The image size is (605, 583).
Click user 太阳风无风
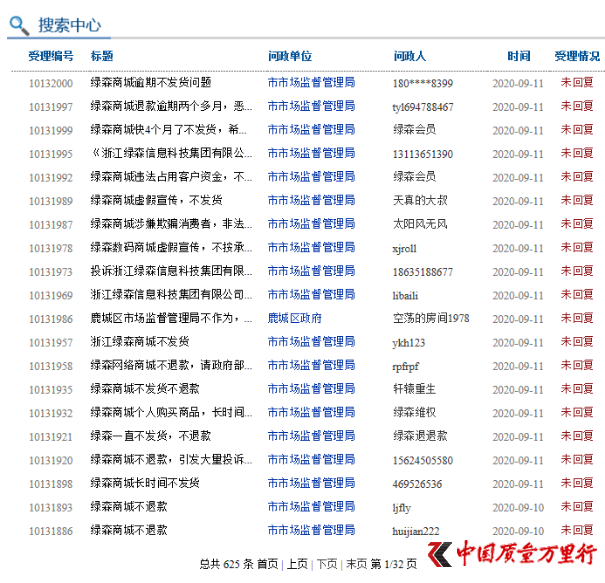pos(420,224)
